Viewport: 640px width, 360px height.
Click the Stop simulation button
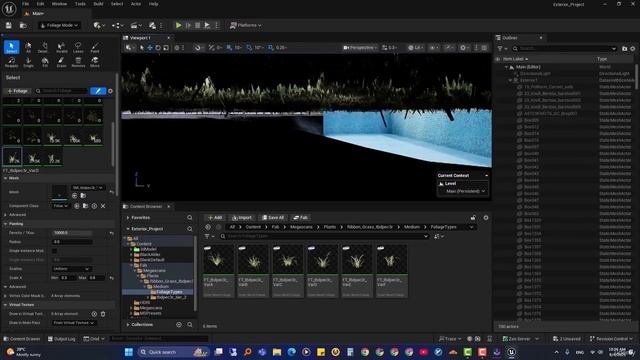198,25
